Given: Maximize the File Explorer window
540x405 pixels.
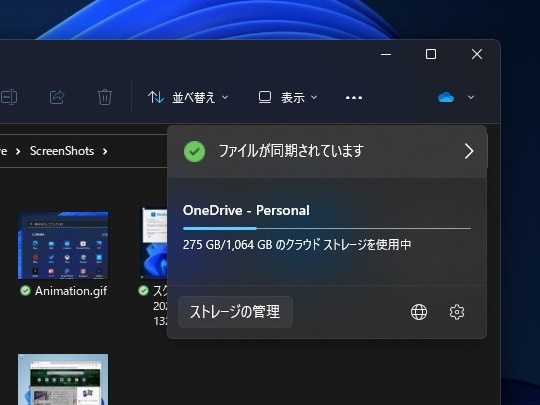Looking at the screenshot, I should click(x=431, y=54).
